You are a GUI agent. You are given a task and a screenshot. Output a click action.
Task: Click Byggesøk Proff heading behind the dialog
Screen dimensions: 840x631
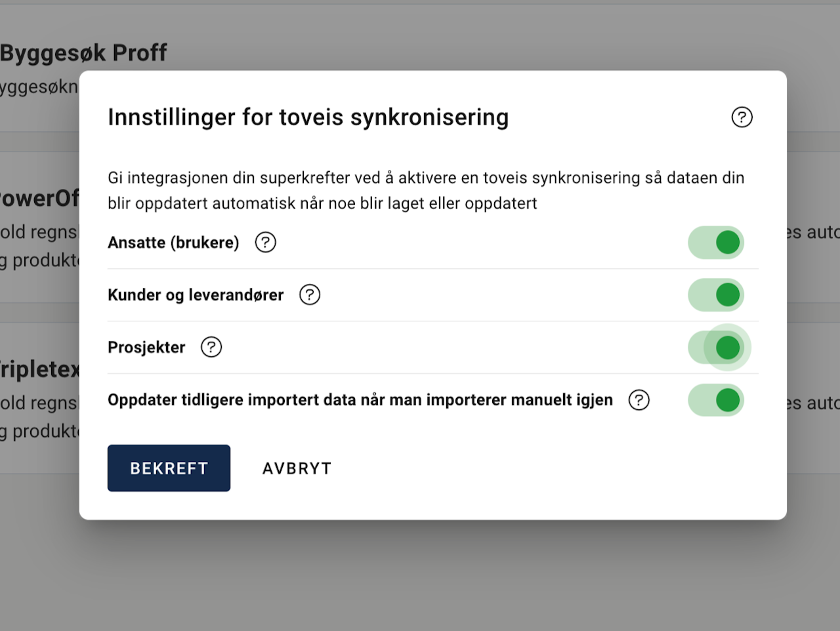83,53
